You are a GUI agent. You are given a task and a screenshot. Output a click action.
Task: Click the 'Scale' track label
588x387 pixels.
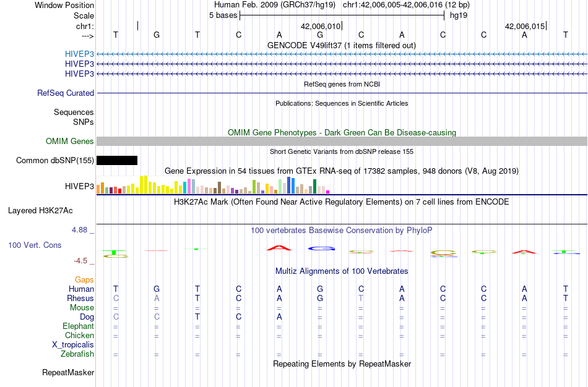click(84, 15)
